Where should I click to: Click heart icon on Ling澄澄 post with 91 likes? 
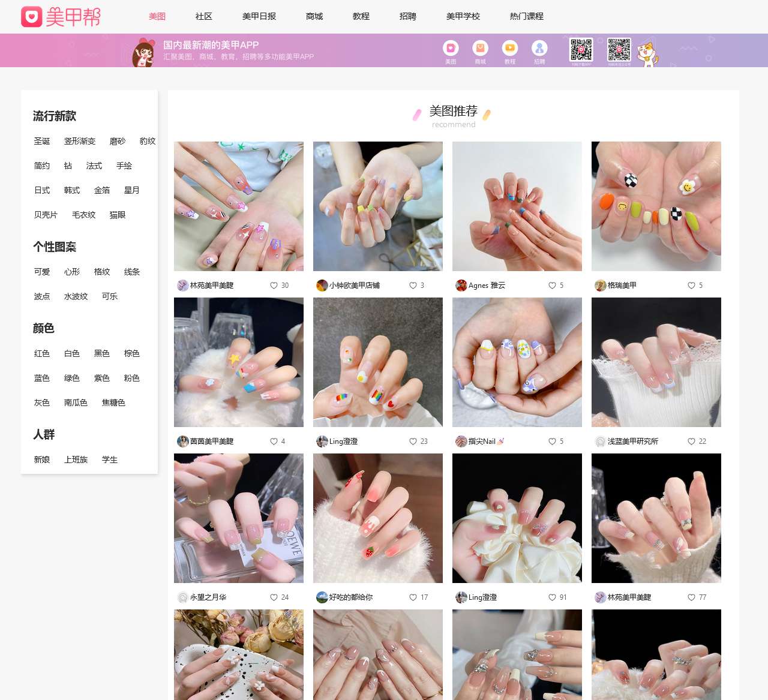tap(552, 597)
